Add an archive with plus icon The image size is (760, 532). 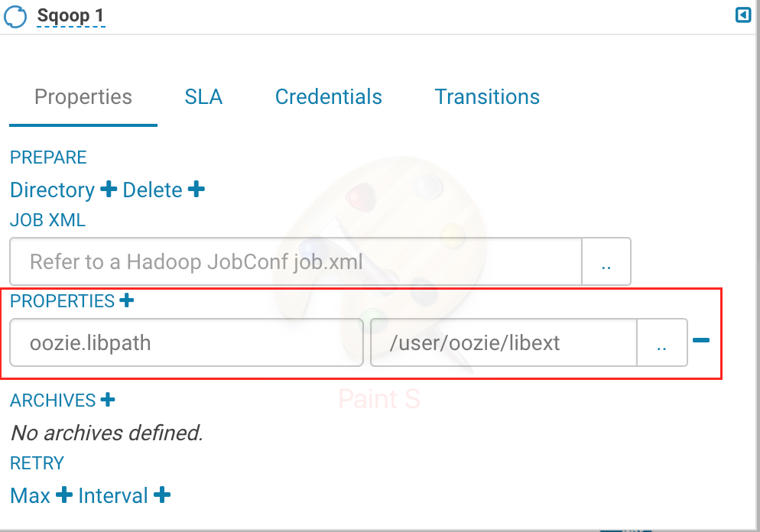click(x=108, y=399)
